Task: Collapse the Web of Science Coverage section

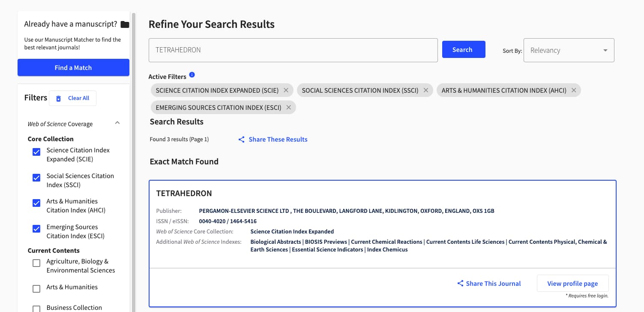Action: [117, 123]
